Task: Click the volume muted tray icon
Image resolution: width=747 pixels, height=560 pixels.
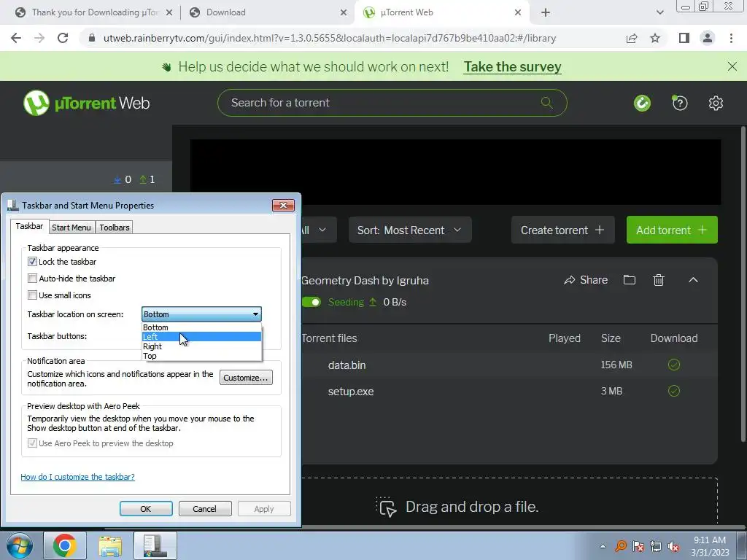Action: [673, 546]
